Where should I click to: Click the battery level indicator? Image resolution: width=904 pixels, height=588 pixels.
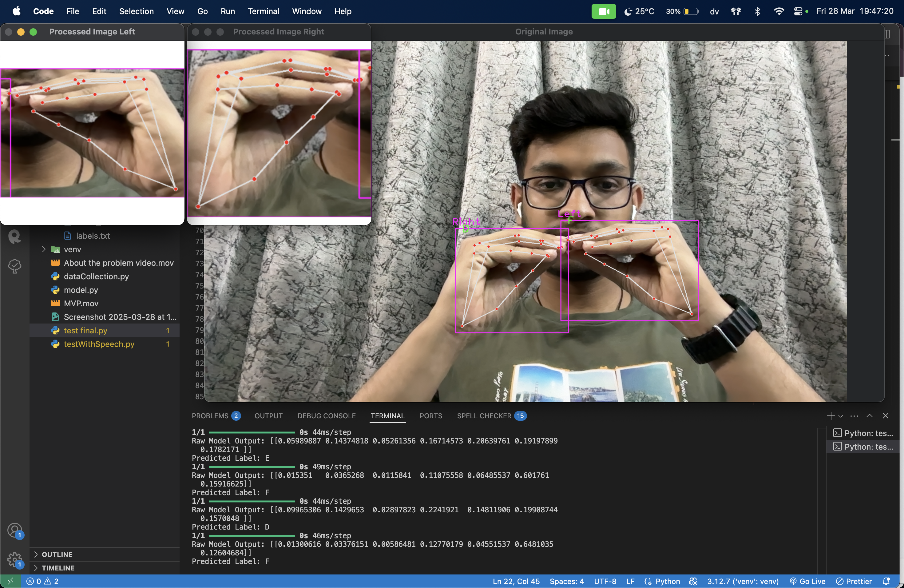coord(691,11)
